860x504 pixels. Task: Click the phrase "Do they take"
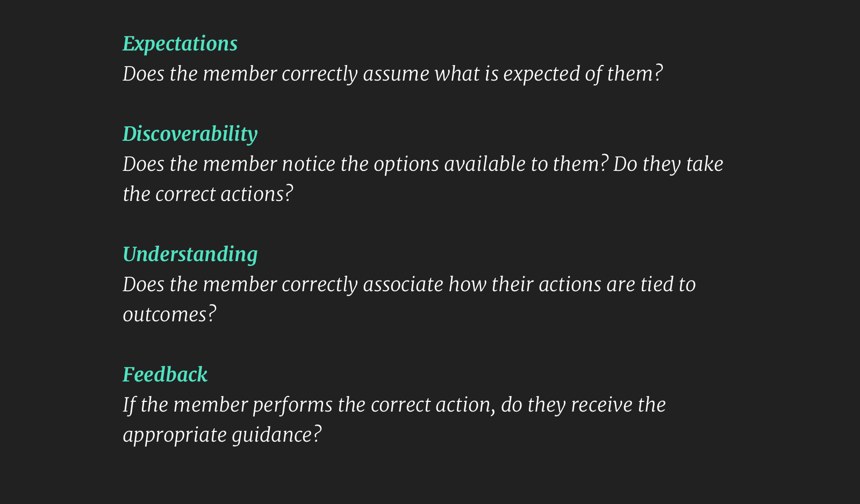pos(668,164)
